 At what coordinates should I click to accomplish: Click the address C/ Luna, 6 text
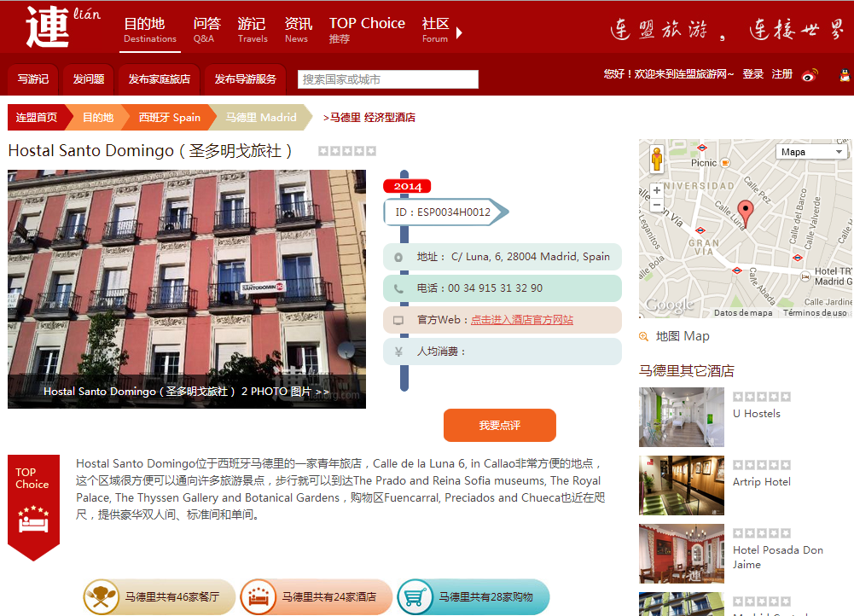click(x=531, y=257)
